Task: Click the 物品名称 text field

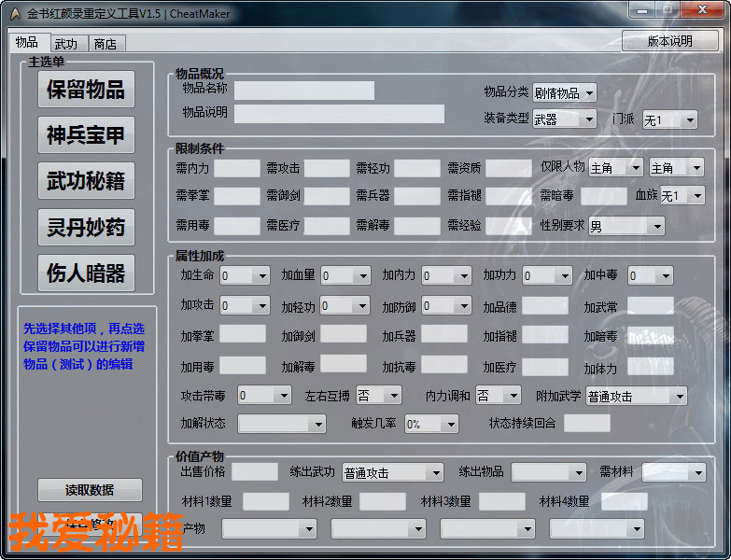Action: (x=303, y=91)
